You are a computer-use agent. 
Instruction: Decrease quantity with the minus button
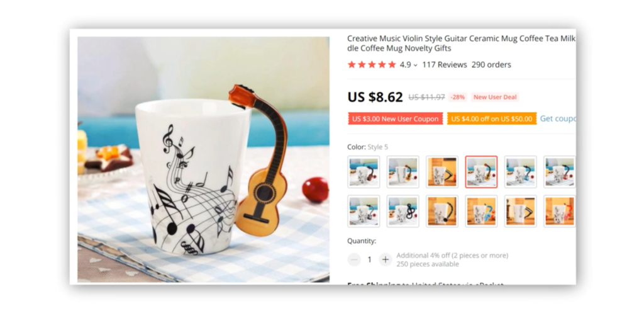pyautogui.click(x=354, y=259)
